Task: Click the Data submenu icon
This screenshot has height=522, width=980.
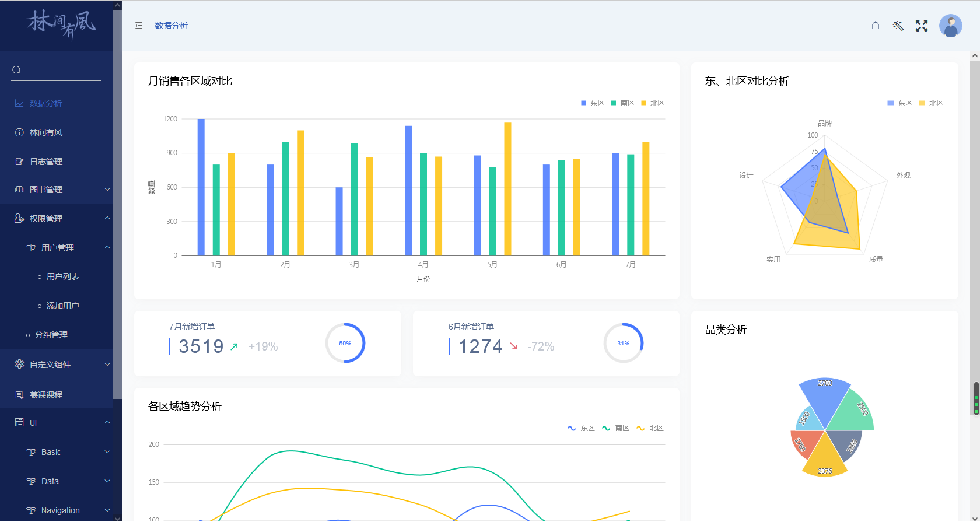Action: pyautogui.click(x=31, y=481)
